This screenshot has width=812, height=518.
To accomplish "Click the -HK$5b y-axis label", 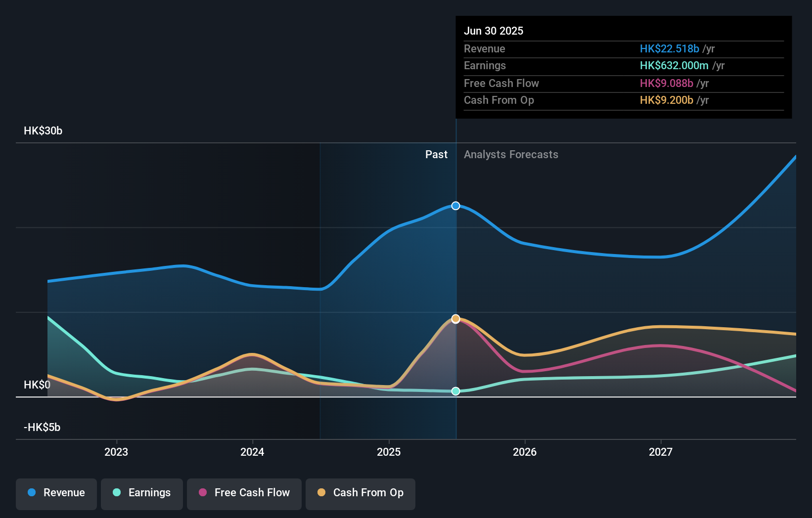I will 42,428.
